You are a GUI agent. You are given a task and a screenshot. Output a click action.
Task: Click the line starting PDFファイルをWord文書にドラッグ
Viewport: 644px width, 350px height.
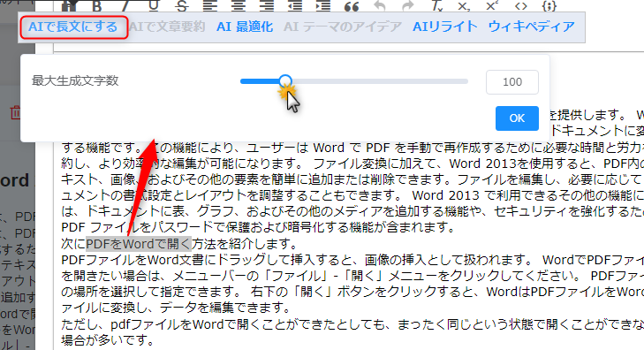pos(352,260)
